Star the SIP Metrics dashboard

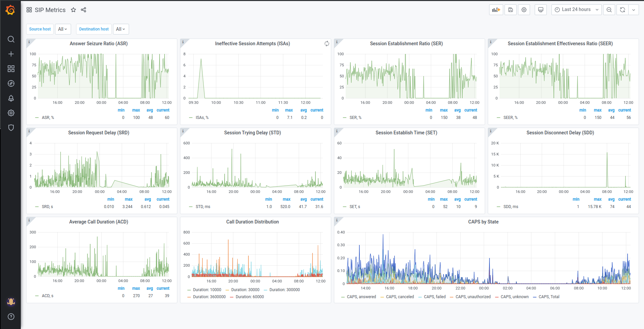point(73,10)
